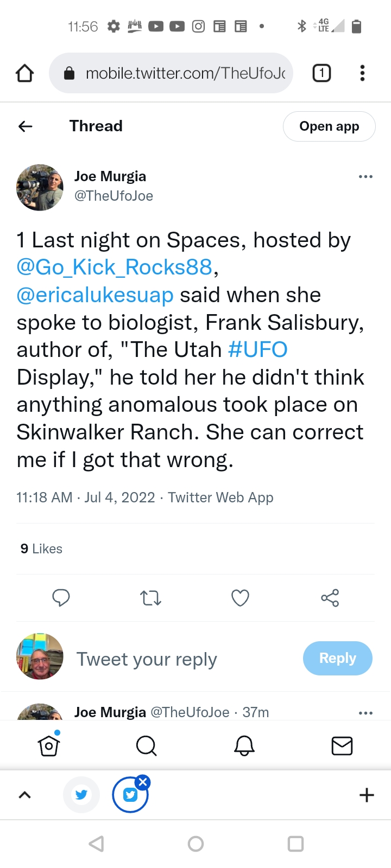Viewport: 391px width, 868px height.
Task: Click the Open app button
Action: [329, 126]
